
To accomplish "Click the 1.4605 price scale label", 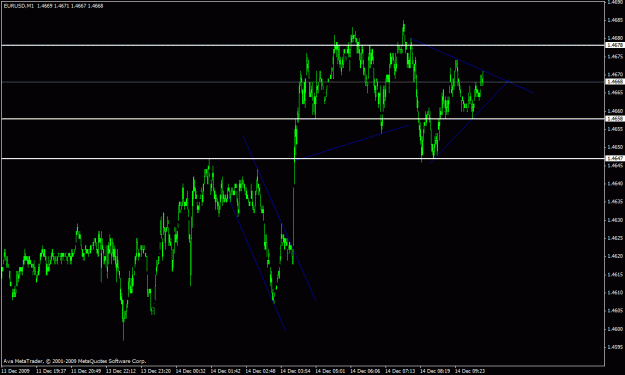I will tap(615, 311).
